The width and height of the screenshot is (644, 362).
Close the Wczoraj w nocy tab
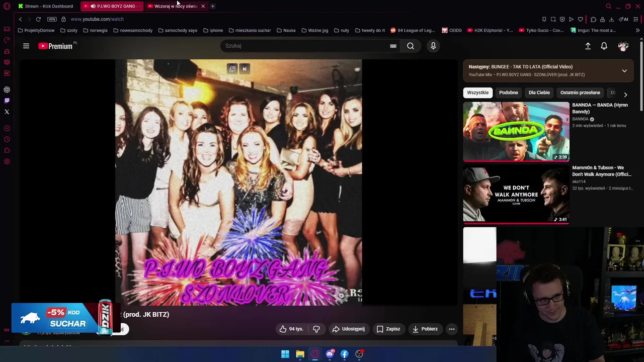pyautogui.click(x=203, y=6)
